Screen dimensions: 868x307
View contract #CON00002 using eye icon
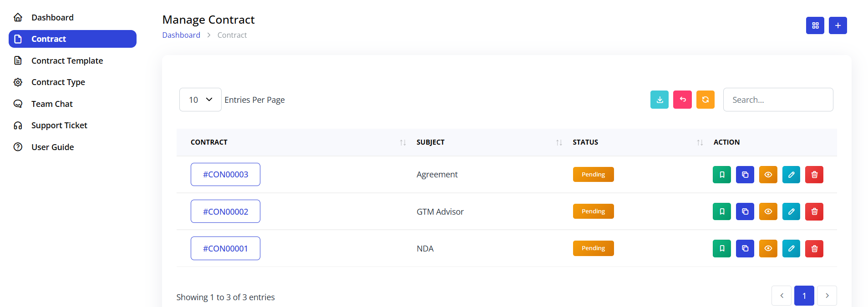click(x=768, y=211)
